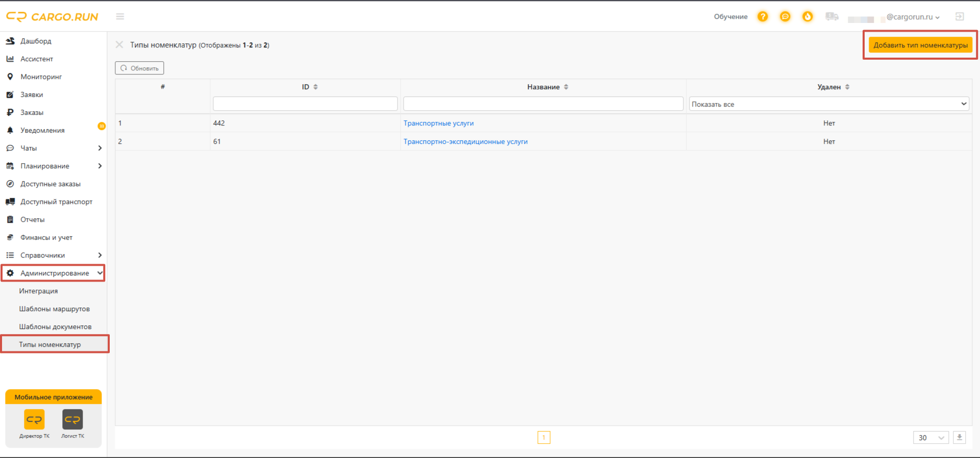
Task: Open the Удален filter dropdown
Action: pyautogui.click(x=829, y=104)
